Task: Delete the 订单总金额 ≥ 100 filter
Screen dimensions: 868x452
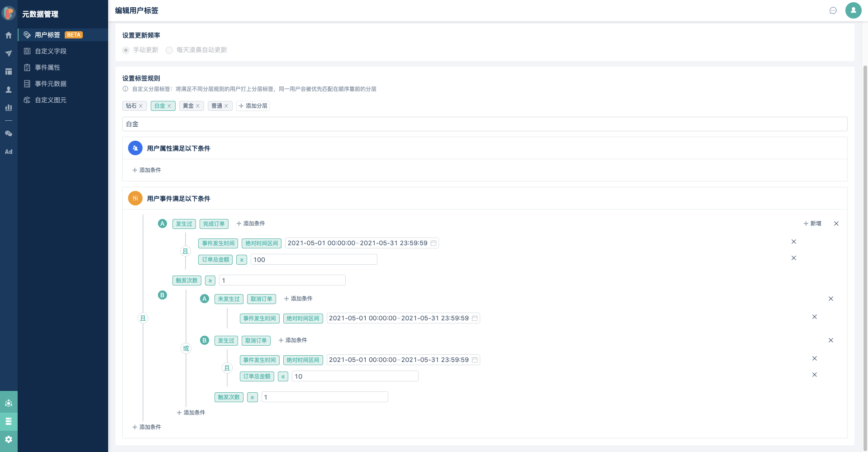Action: pos(794,258)
